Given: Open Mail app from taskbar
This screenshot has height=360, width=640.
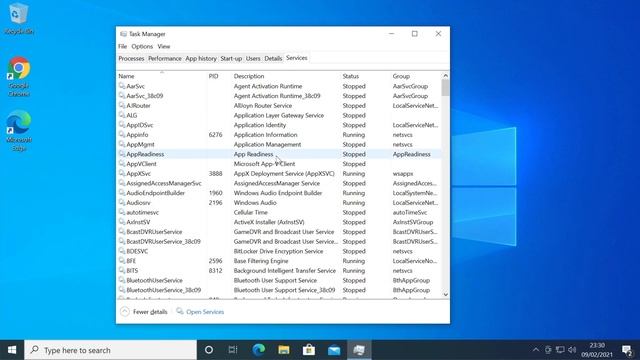Looking at the screenshot, I should (x=334, y=350).
